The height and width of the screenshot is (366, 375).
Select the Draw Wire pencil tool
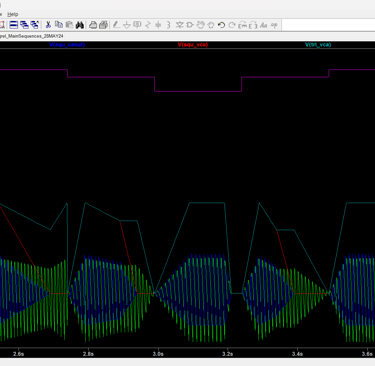tap(116, 25)
